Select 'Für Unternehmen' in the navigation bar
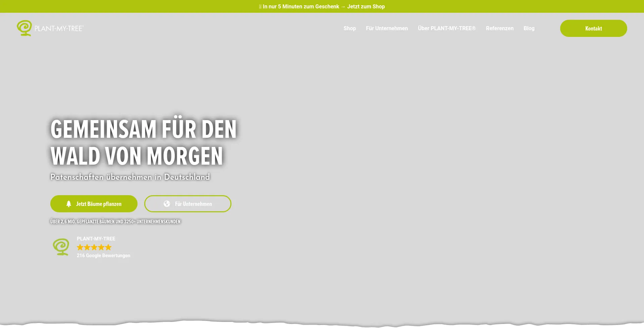 click(387, 28)
